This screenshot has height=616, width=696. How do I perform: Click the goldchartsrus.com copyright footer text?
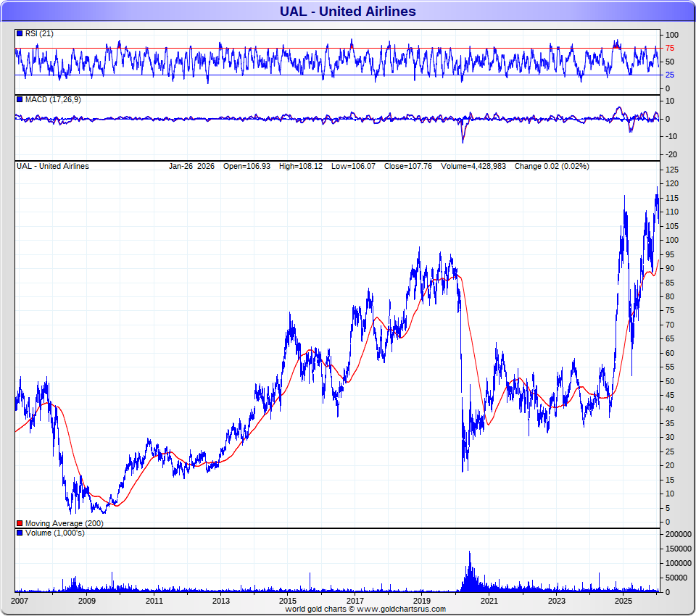coord(365,609)
